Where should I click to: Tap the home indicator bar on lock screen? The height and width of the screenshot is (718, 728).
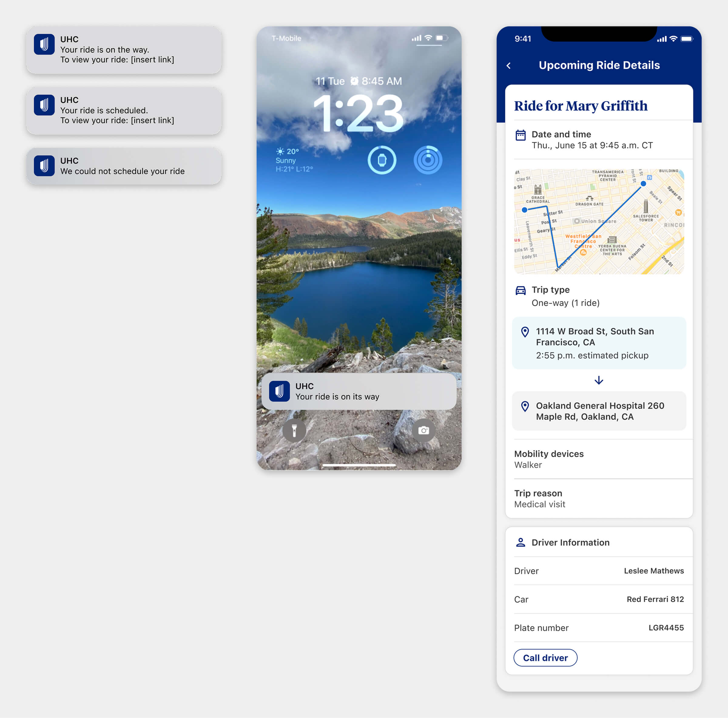359,465
